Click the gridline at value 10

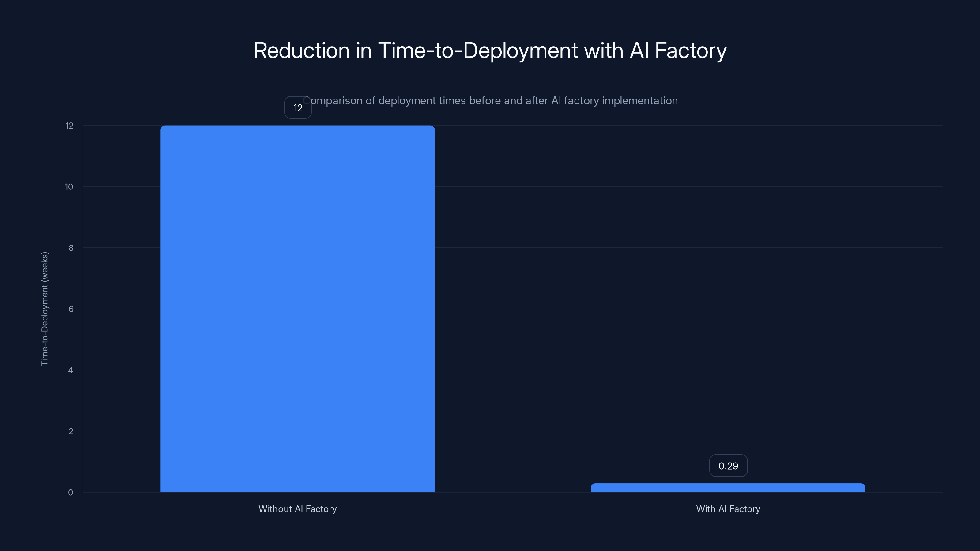pyautogui.click(x=647, y=186)
